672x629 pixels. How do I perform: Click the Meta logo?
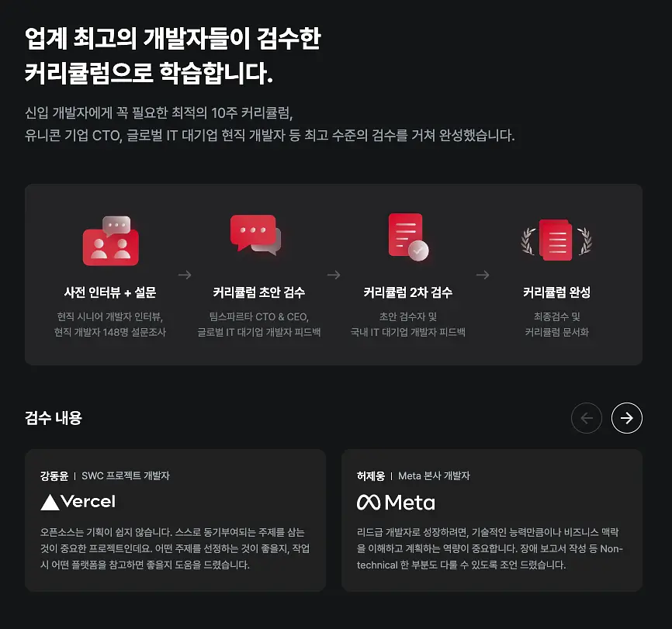[396, 503]
